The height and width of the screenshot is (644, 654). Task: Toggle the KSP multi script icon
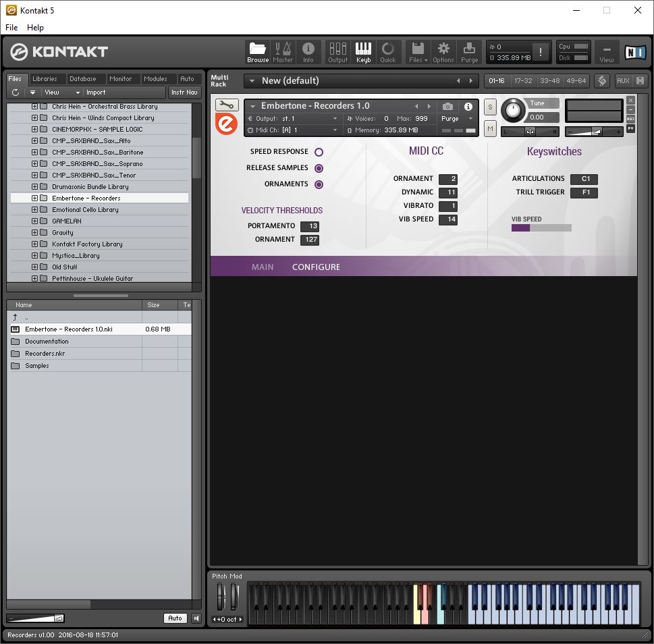tap(602, 80)
